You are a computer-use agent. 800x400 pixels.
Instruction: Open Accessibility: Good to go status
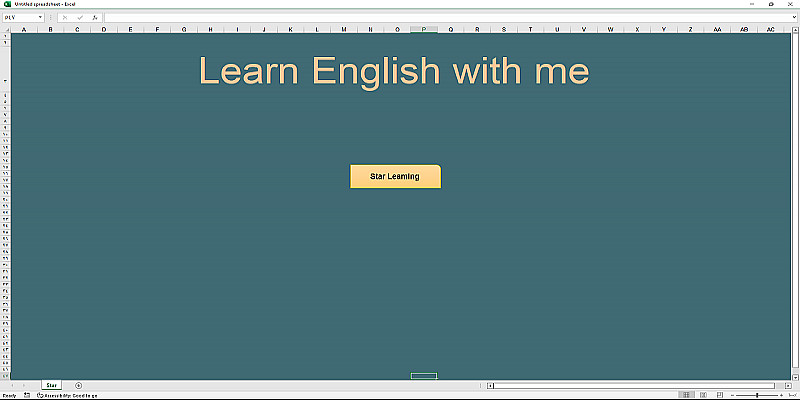[x=67, y=395]
